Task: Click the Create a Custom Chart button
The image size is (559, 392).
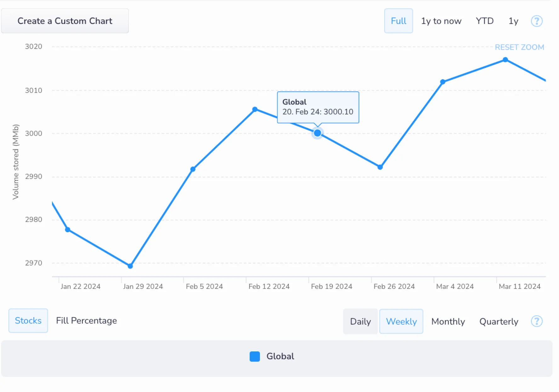Action: pos(65,21)
